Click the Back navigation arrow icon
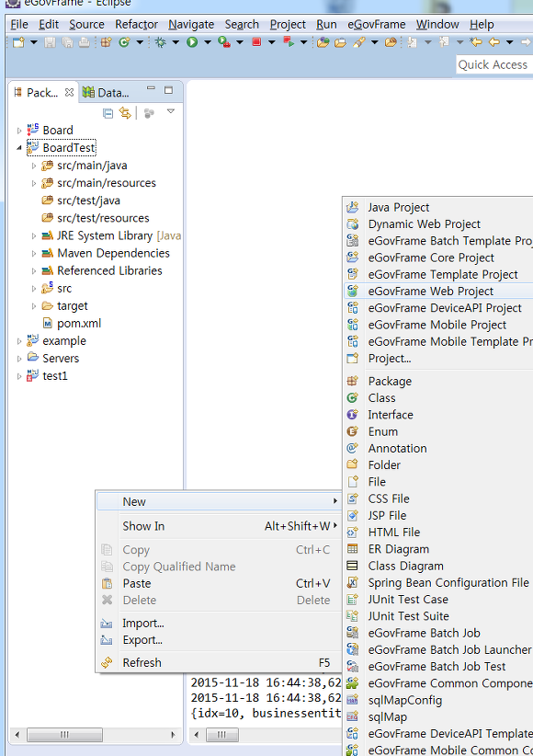The image size is (533, 756). pyautogui.click(x=494, y=42)
